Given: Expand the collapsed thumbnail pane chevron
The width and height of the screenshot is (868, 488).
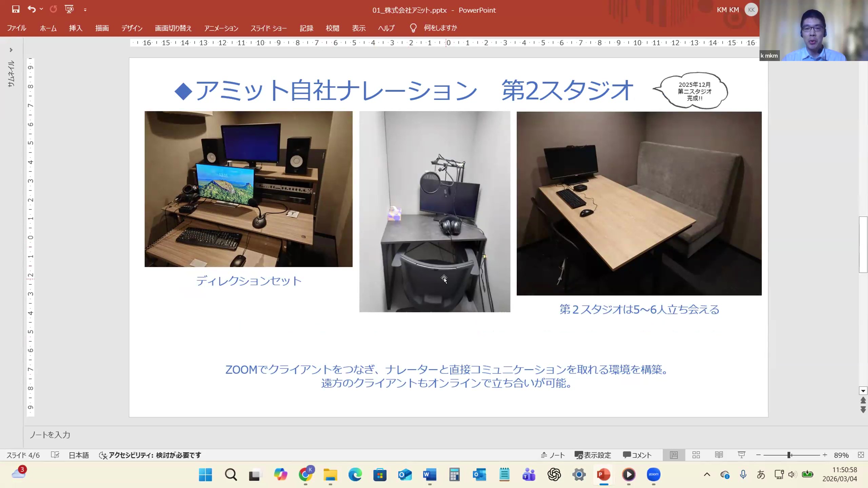Looking at the screenshot, I should [x=11, y=50].
